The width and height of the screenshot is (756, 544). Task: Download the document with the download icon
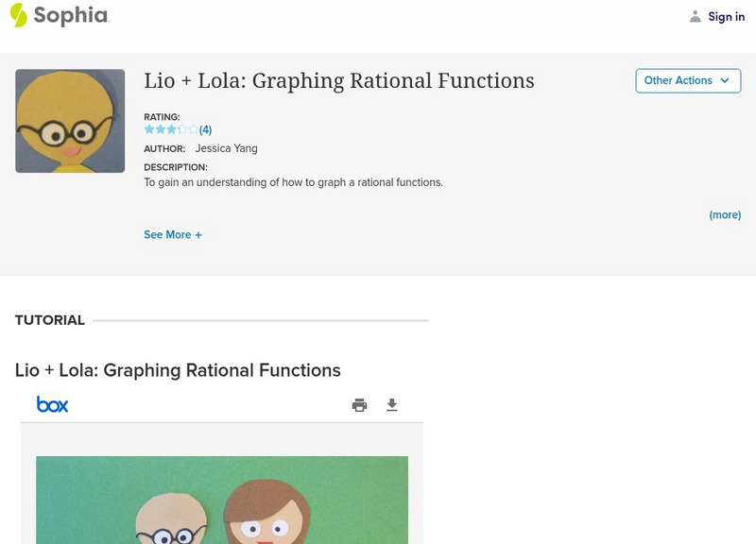[x=392, y=405]
